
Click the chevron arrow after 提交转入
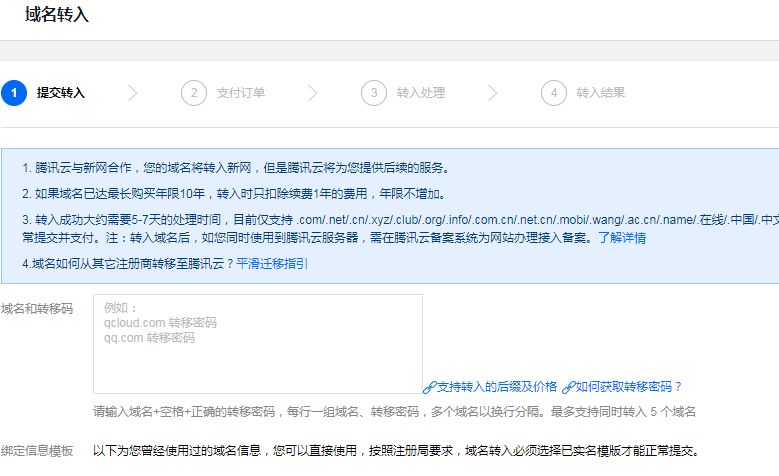(x=133, y=93)
